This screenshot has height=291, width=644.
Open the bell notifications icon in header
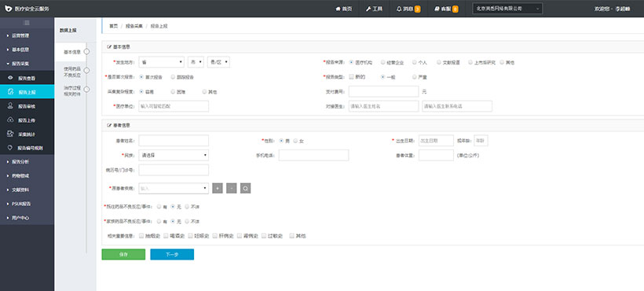coord(399,9)
